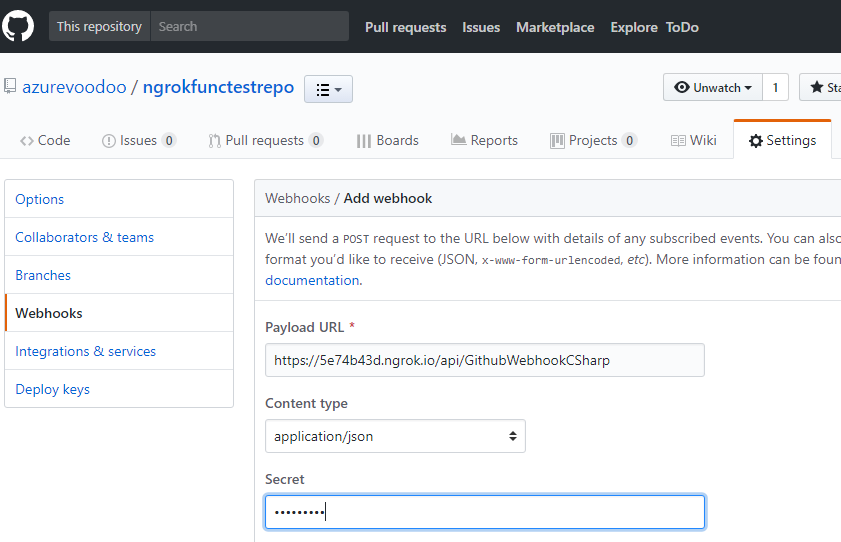Select Collaborators & teams in the sidebar
841x542 pixels.
tap(85, 237)
